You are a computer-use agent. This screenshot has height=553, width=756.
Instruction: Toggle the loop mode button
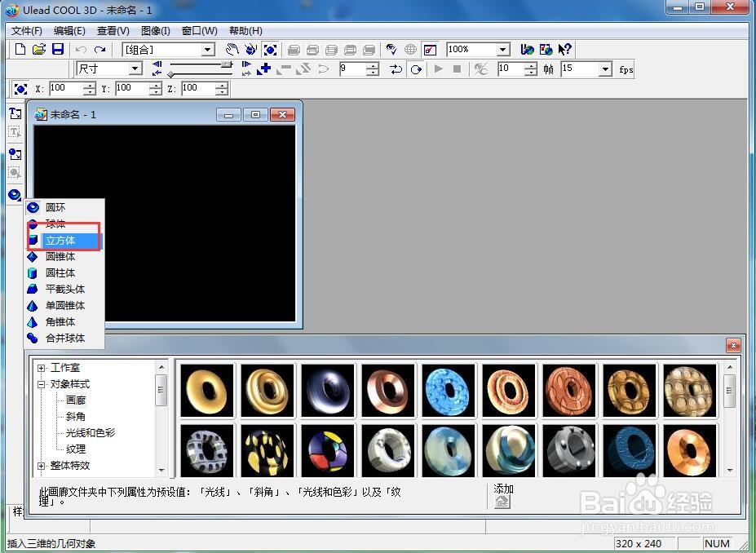click(x=416, y=69)
